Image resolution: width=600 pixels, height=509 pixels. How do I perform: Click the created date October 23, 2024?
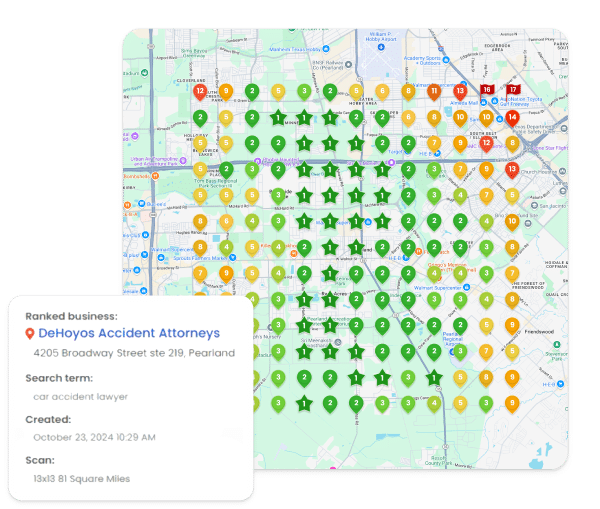94,437
